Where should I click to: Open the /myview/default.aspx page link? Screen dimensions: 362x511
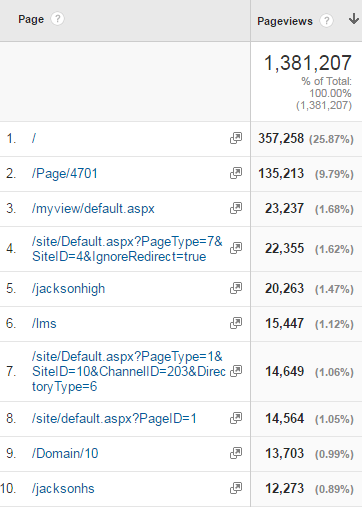point(93,209)
